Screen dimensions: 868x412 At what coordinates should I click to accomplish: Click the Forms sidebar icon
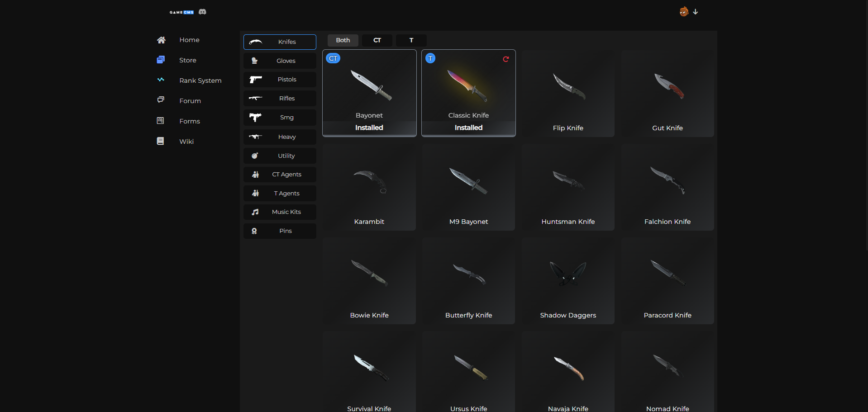click(x=160, y=120)
